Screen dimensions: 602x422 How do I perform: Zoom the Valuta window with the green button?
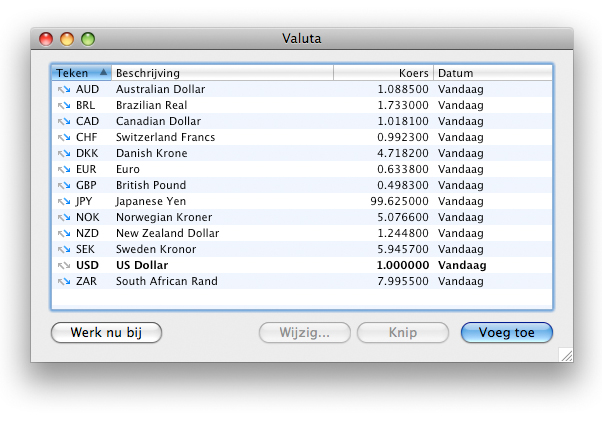coord(88,39)
